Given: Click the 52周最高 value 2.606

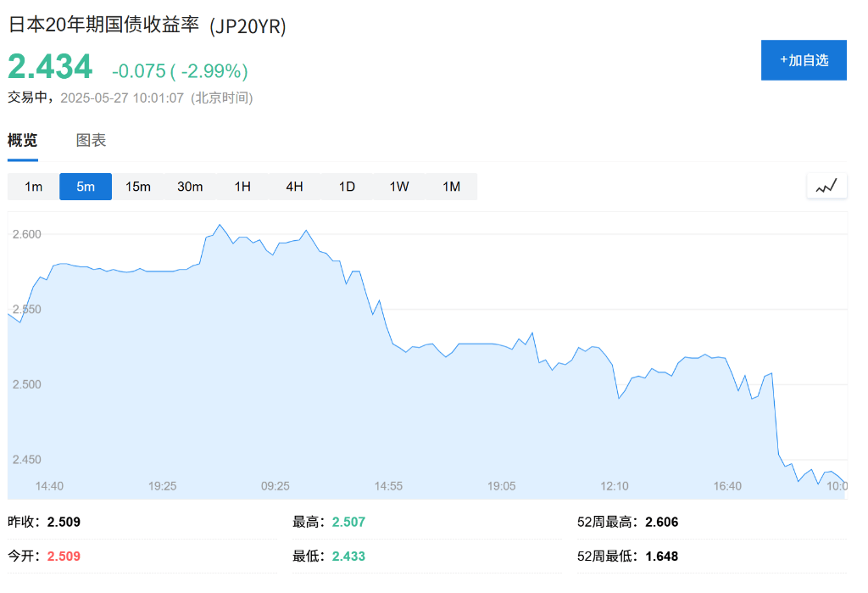Looking at the screenshot, I should click(662, 522).
